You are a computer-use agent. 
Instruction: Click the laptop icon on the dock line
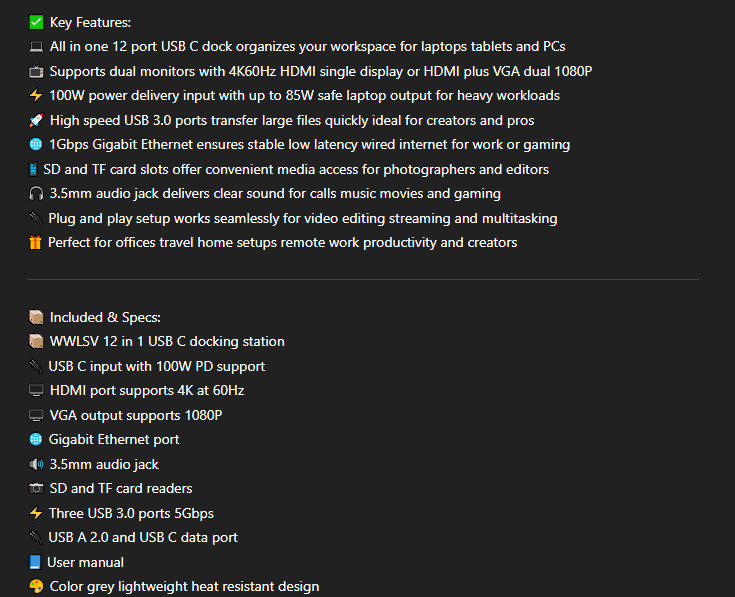tap(36, 47)
